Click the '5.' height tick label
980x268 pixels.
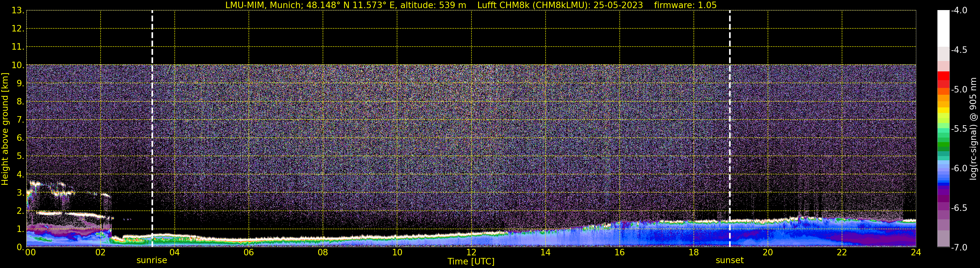20,156
